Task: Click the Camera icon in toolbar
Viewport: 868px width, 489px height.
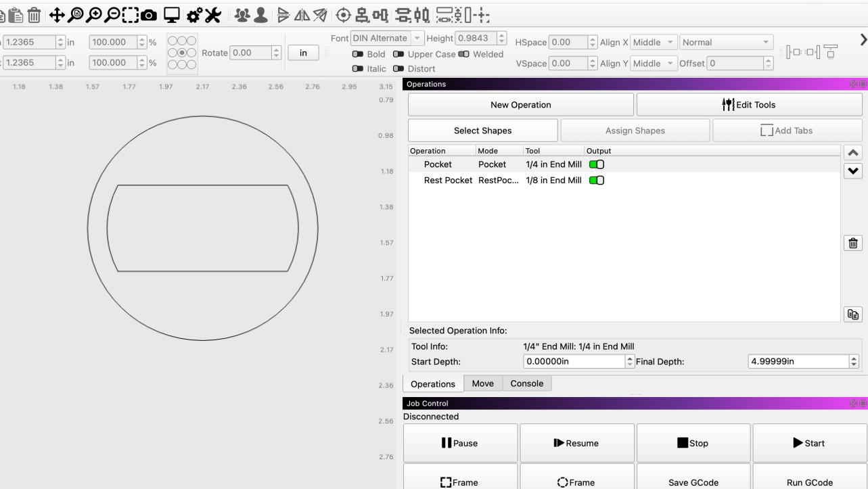Action: [149, 15]
